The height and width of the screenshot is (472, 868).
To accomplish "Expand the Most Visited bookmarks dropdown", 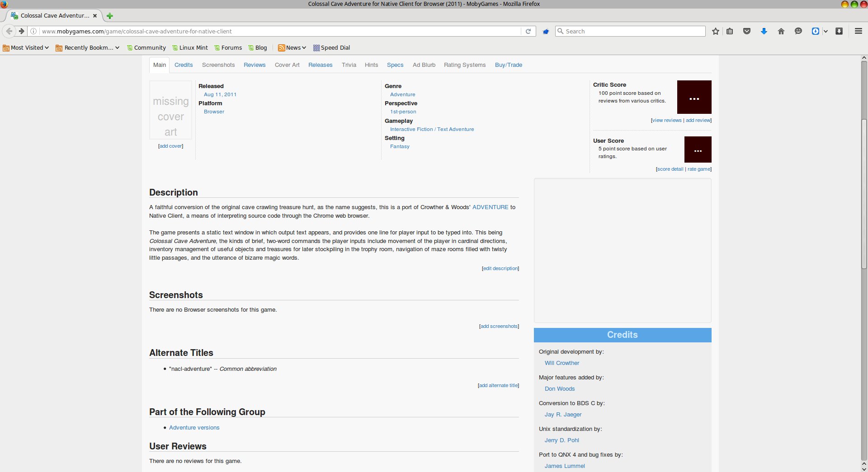I will (x=26, y=48).
